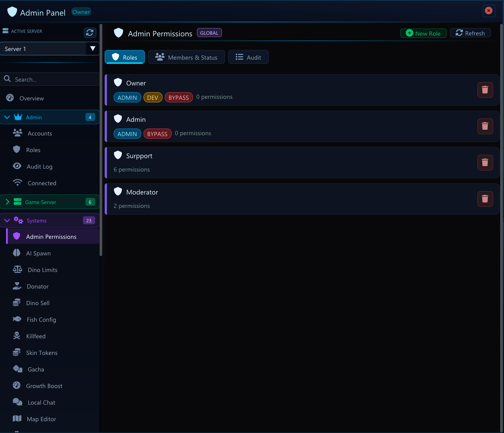Open Fish Config fish icon
This screenshot has height=433, width=504.
coord(17,319)
